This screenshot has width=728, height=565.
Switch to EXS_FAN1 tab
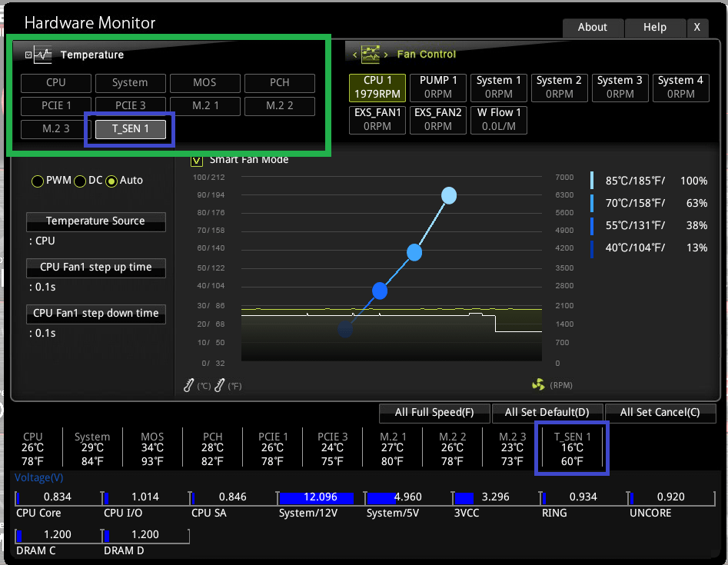pos(377,120)
